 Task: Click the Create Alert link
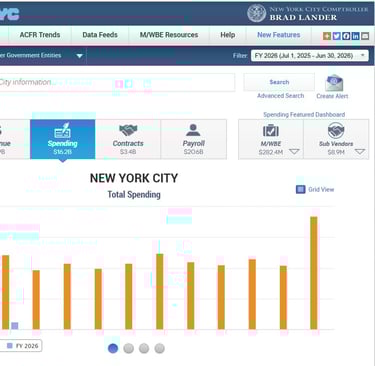pyautogui.click(x=332, y=96)
